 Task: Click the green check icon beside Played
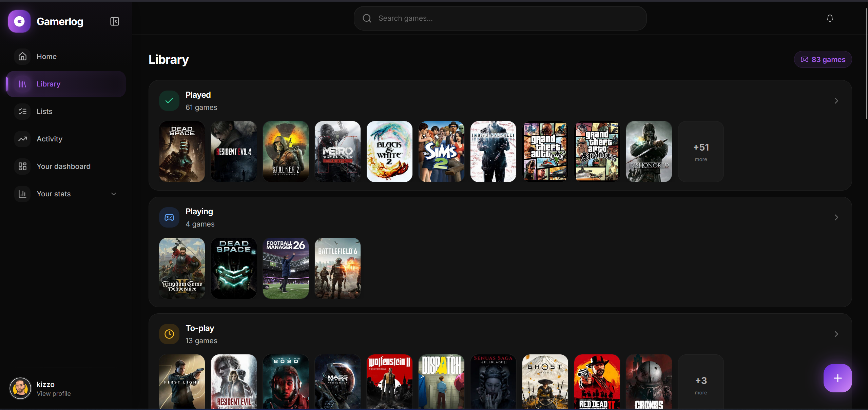pyautogui.click(x=169, y=100)
